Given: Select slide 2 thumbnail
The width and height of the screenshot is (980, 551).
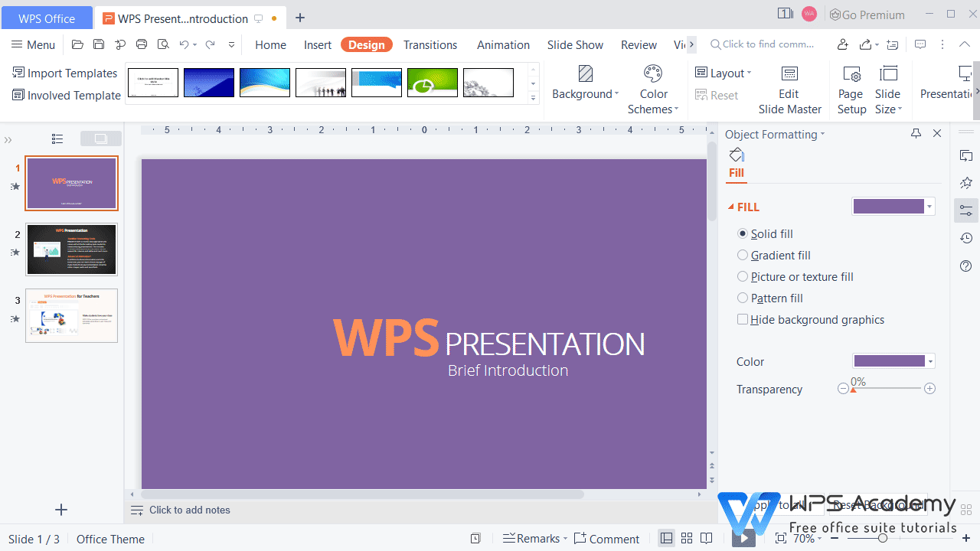Looking at the screenshot, I should (72, 249).
